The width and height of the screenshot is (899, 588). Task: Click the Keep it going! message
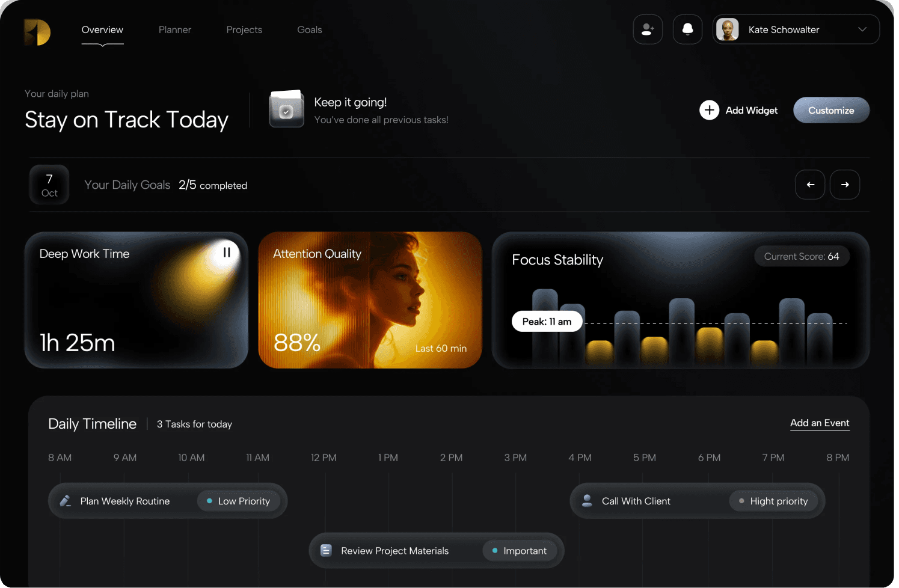pyautogui.click(x=351, y=102)
